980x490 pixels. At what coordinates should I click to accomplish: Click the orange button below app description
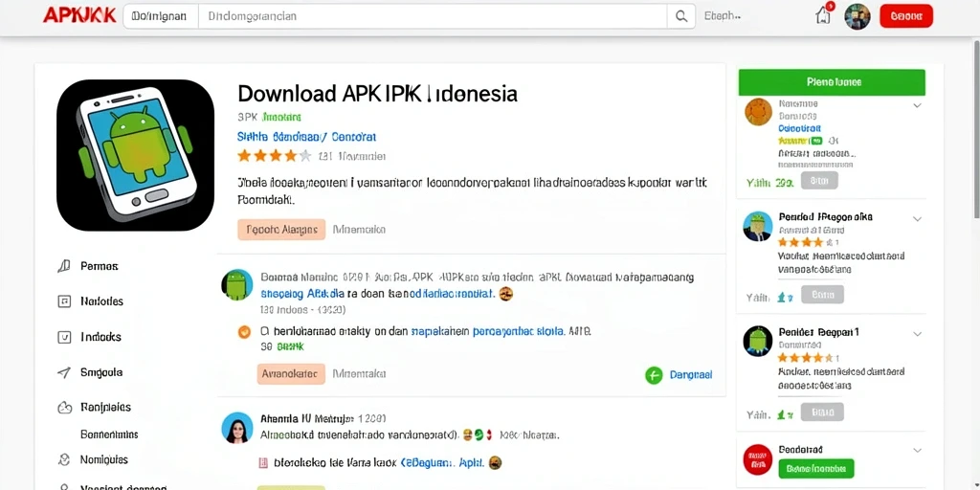(x=281, y=230)
